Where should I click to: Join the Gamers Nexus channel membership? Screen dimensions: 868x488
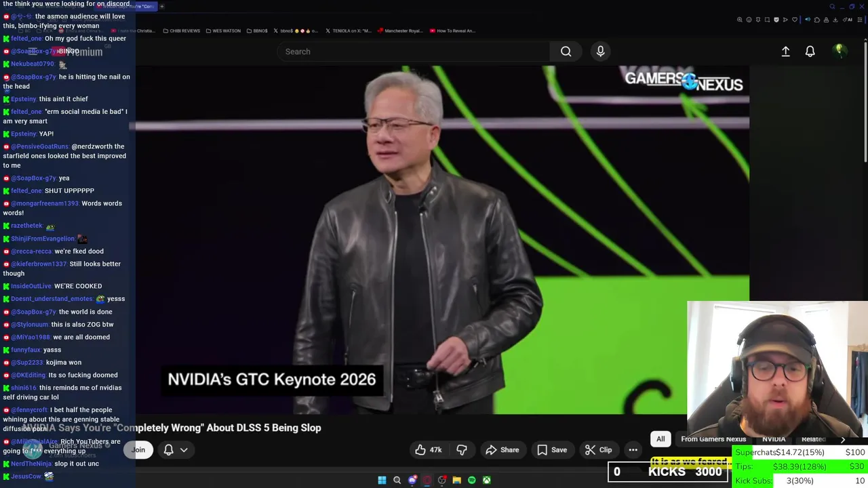(x=138, y=449)
